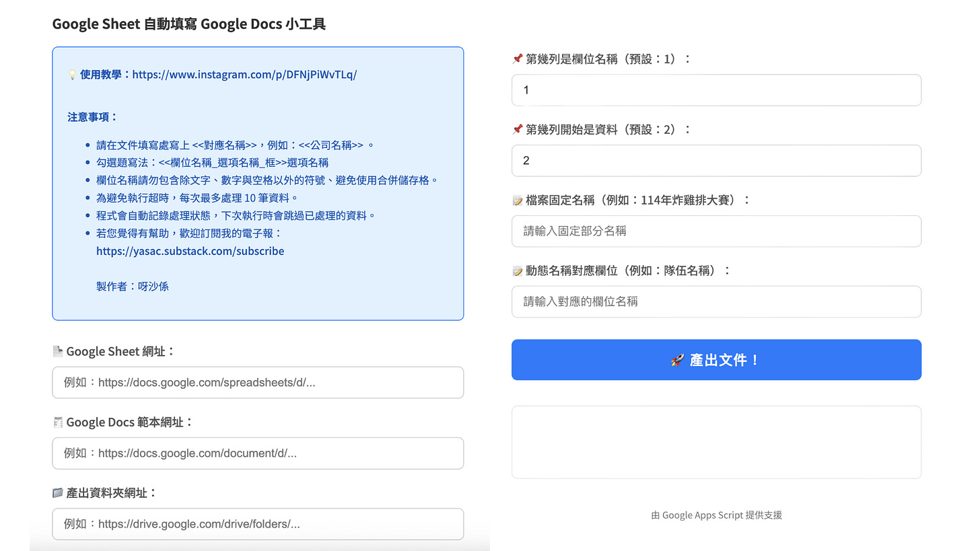This screenshot has height=551, width=980.
Task: Click the bullet about 勾選題寫法
Action: [x=212, y=163]
